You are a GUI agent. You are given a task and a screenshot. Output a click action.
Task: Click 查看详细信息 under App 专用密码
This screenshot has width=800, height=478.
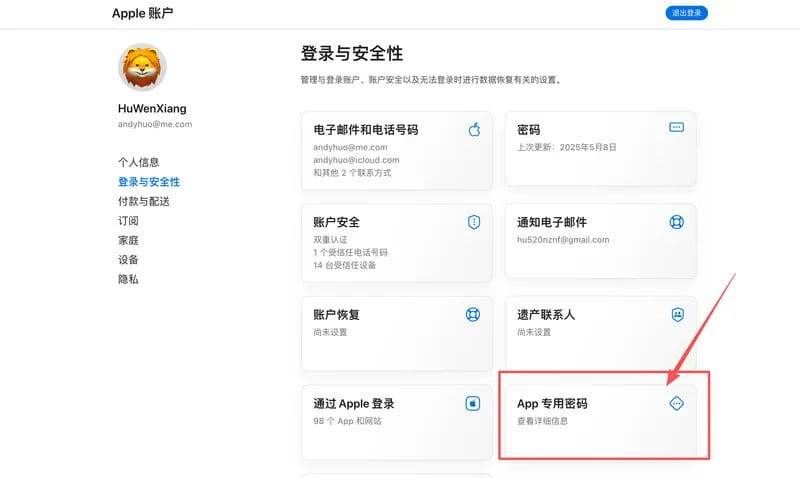click(542, 421)
